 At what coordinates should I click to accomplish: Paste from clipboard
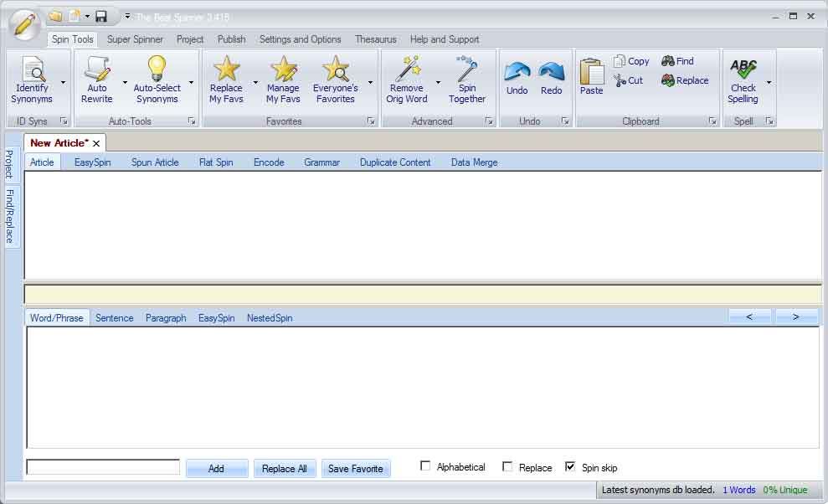[591, 77]
